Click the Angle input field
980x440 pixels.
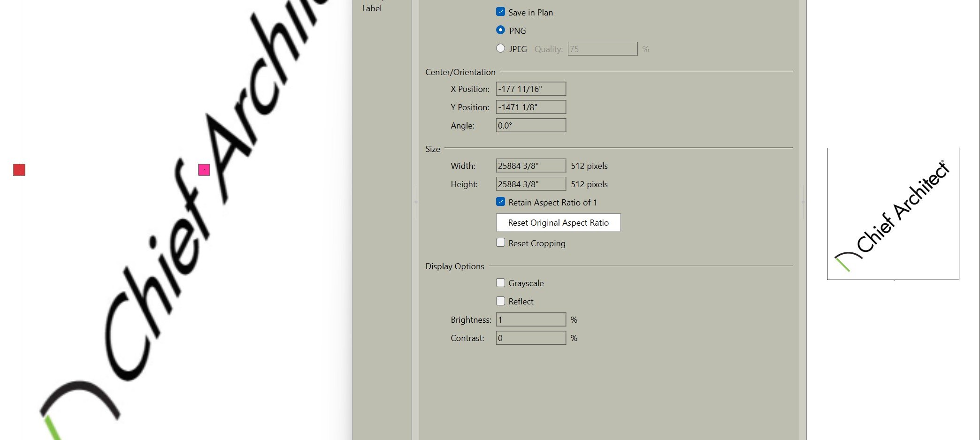coord(531,125)
